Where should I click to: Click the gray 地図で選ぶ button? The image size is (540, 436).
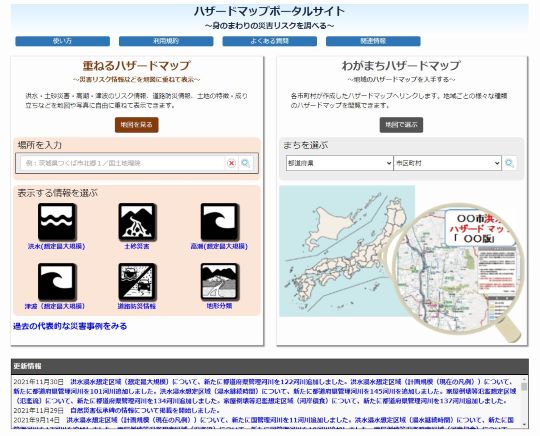point(401,125)
